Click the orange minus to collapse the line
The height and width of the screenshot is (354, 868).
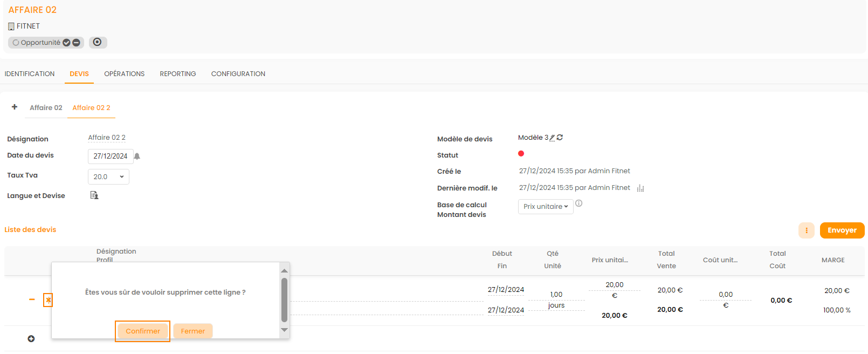point(32,299)
